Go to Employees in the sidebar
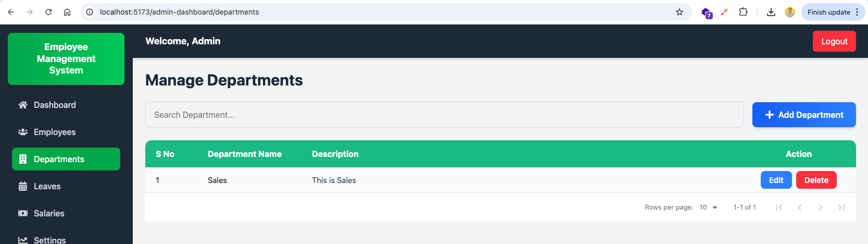 [66, 132]
